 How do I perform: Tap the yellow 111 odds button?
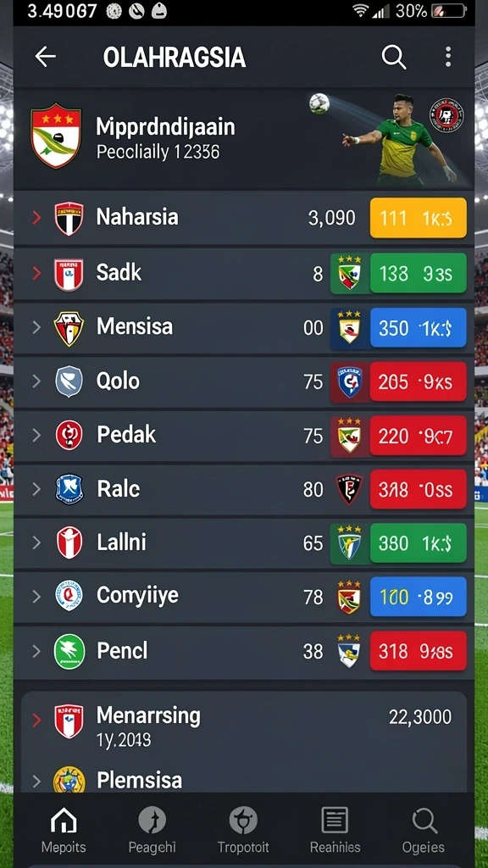pos(419,218)
